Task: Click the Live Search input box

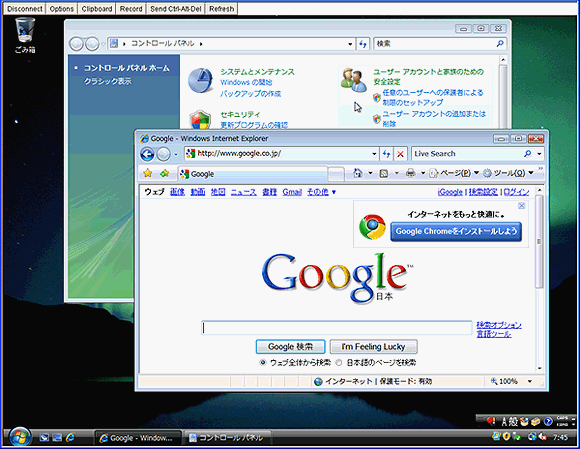Action: tap(467, 154)
